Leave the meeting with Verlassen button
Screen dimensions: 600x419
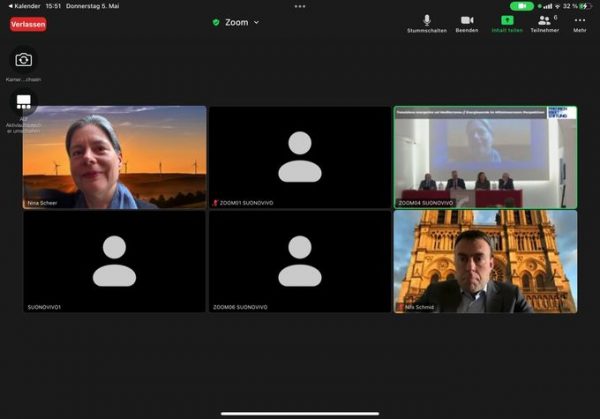click(x=28, y=24)
